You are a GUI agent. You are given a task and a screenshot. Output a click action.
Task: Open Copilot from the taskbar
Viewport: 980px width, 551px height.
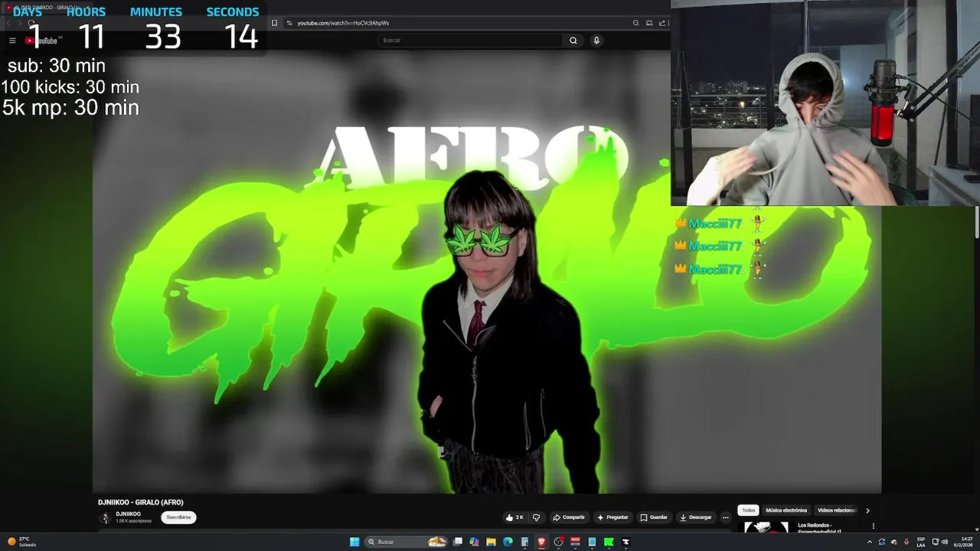[x=474, y=542]
